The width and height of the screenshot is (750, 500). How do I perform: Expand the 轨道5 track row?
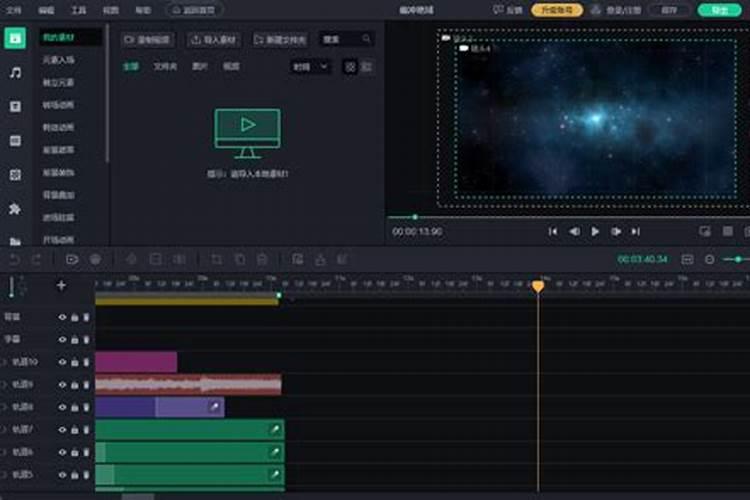tap(4, 475)
